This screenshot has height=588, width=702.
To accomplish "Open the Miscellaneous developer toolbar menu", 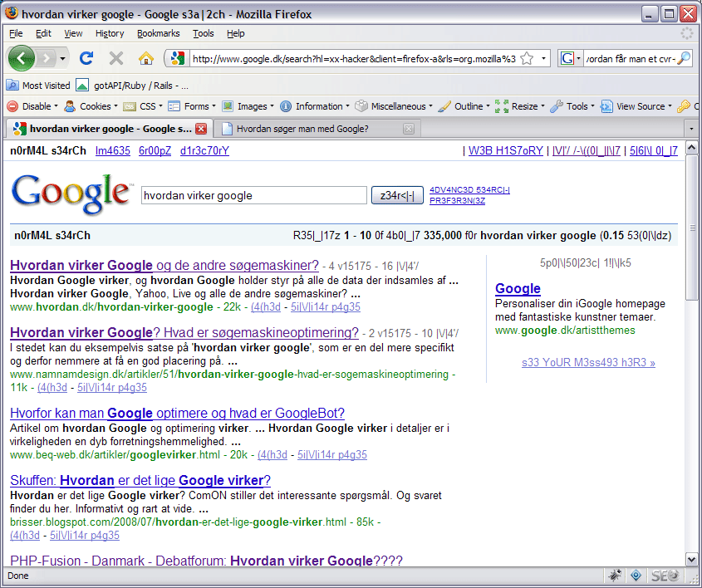I will [x=394, y=106].
